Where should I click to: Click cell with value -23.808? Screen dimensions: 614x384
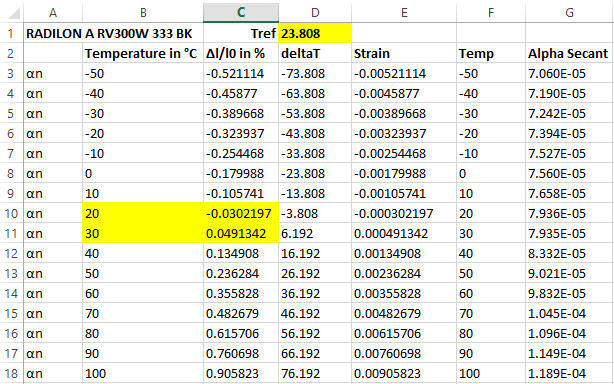pyautogui.click(x=315, y=173)
